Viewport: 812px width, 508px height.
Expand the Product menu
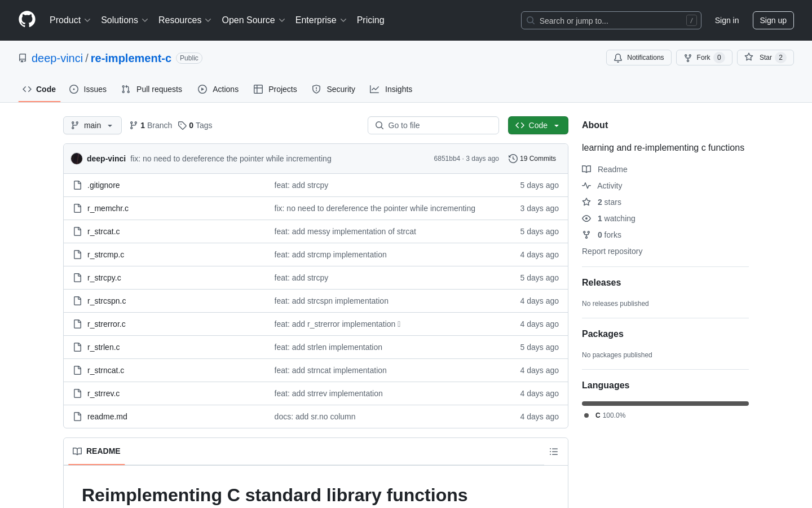70,20
